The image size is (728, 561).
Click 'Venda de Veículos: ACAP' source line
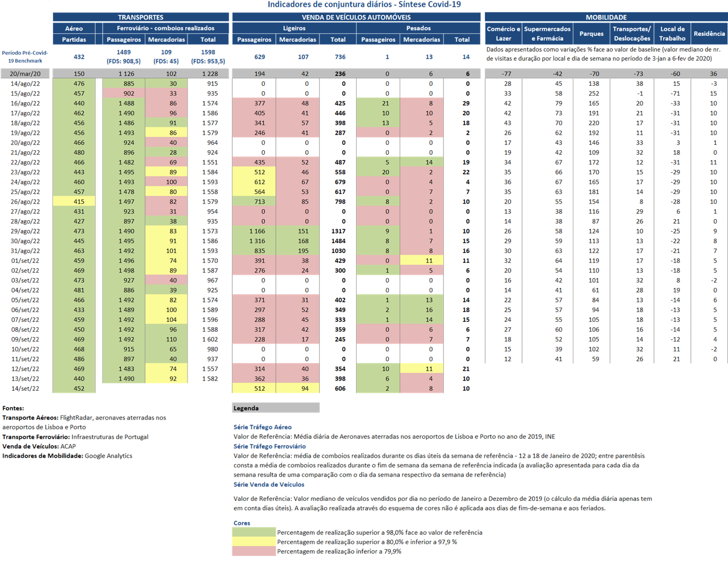[x=39, y=446]
